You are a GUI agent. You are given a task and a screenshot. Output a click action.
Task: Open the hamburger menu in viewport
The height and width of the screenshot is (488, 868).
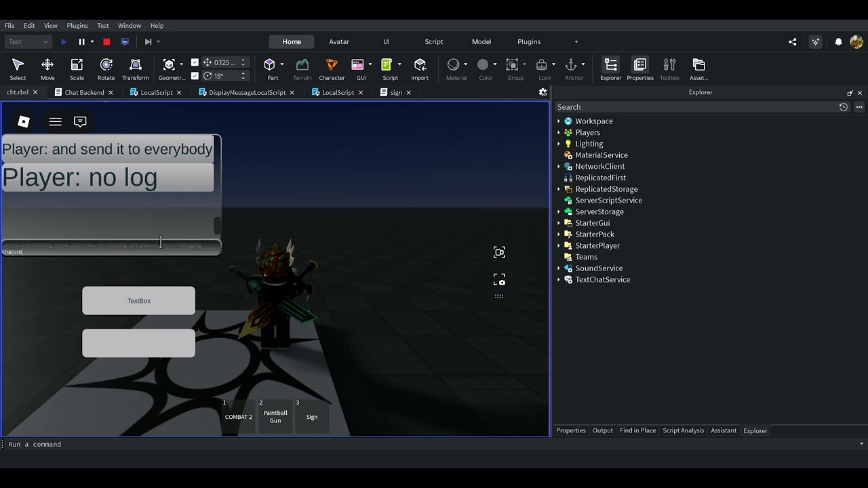(56, 121)
